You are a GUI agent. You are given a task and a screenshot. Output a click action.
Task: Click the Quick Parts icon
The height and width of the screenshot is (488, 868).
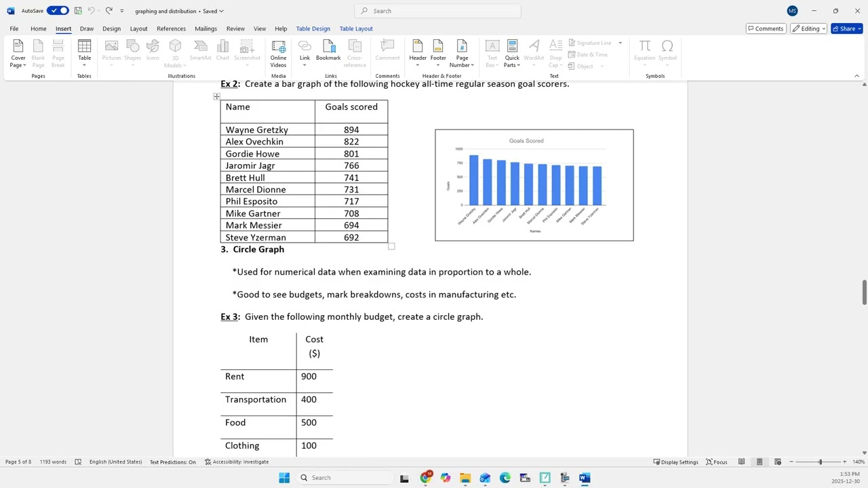(512, 54)
